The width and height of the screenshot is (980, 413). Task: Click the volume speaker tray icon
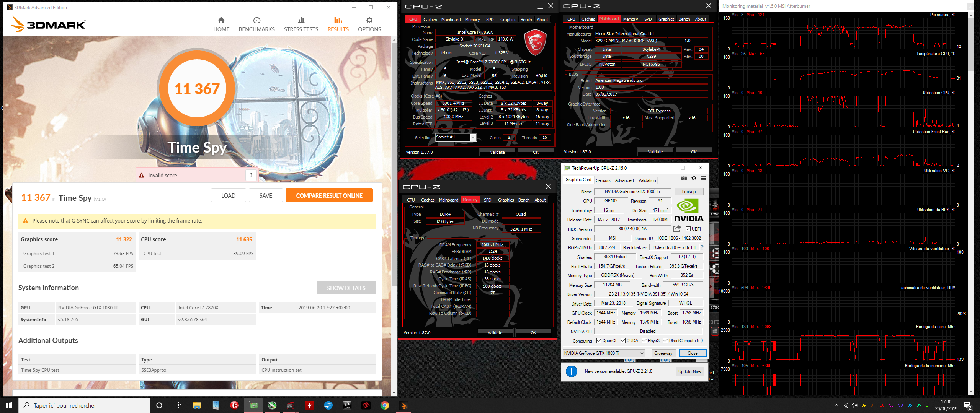coord(854,405)
